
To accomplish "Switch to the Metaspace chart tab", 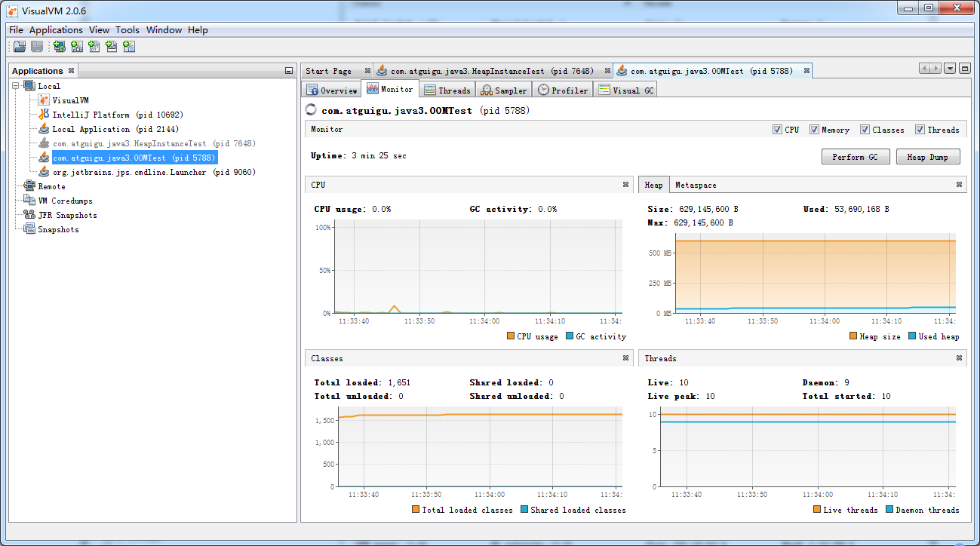I will [x=696, y=185].
